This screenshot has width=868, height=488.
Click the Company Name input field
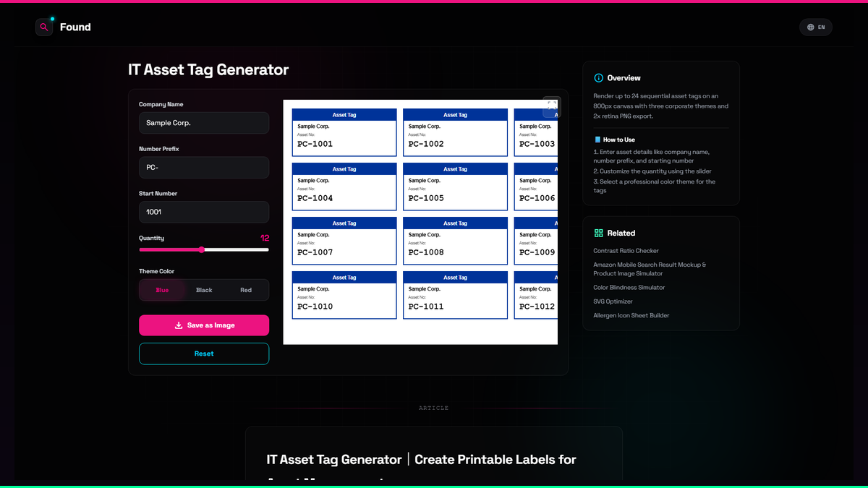point(204,123)
